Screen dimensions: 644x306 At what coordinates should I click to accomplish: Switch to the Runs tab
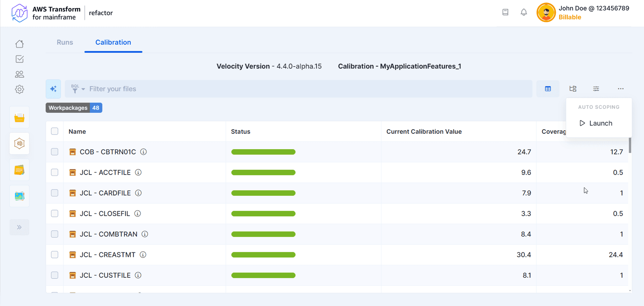pos(65,42)
